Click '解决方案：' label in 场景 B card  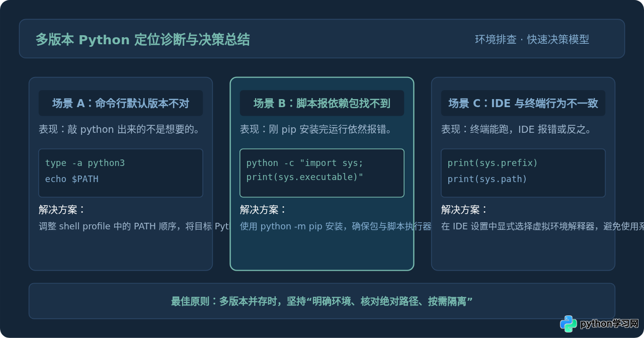[264, 210]
